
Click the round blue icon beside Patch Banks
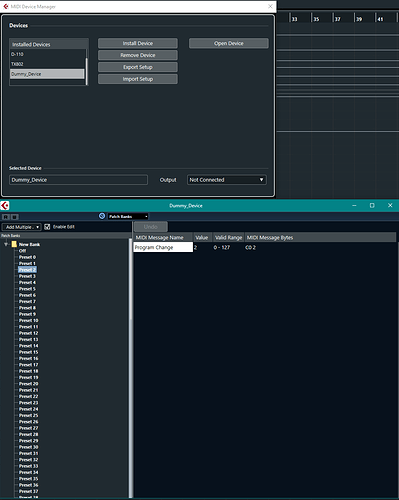point(102,216)
